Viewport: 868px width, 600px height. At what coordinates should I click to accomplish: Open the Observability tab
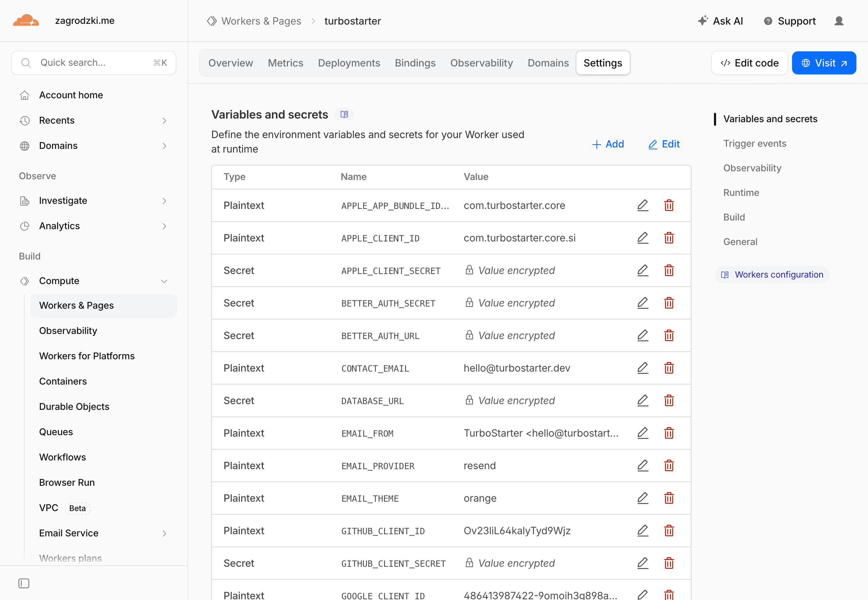click(481, 63)
